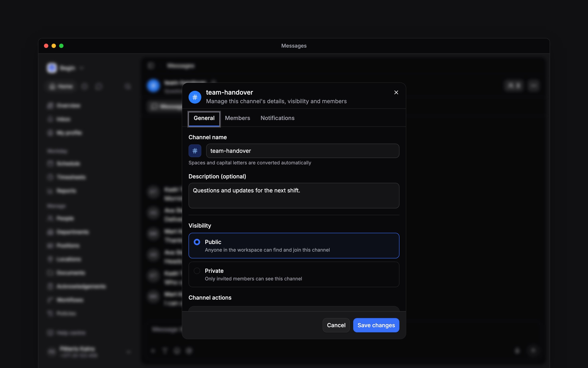This screenshot has width=588, height=368.
Task: Select the General tab
Action: pos(204,119)
